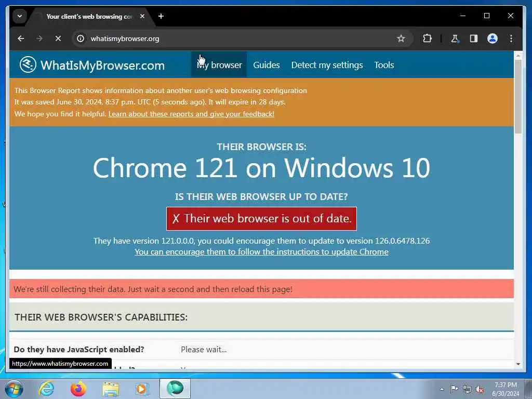
Task: Open Action Center flag icon in tray
Action: click(x=454, y=389)
